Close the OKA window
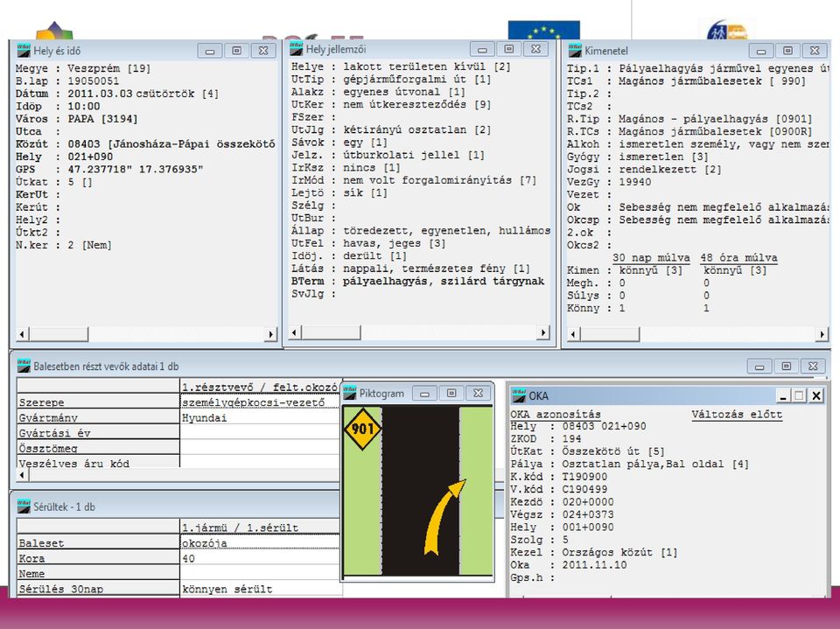This screenshot has width=840, height=629. (x=815, y=396)
